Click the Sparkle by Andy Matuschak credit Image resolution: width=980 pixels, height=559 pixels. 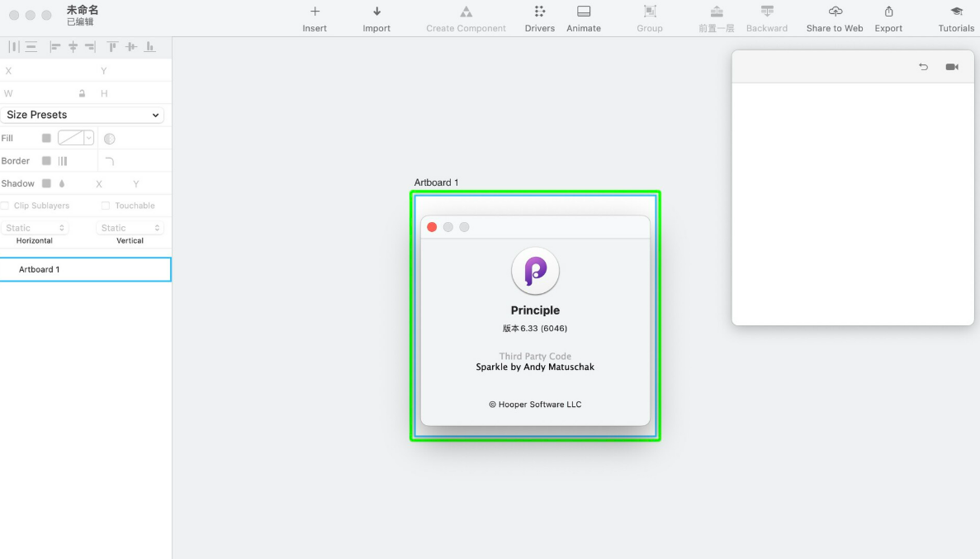point(535,367)
